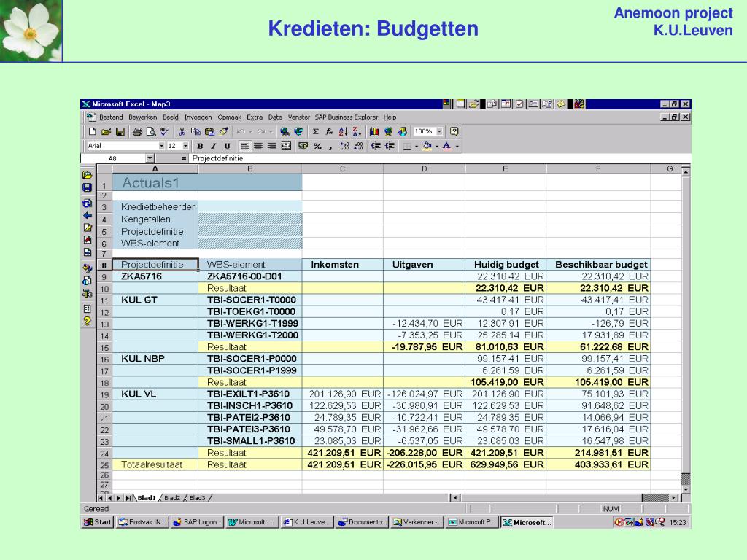Select column C header
747x560 pixels.
[x=342, y=168]
